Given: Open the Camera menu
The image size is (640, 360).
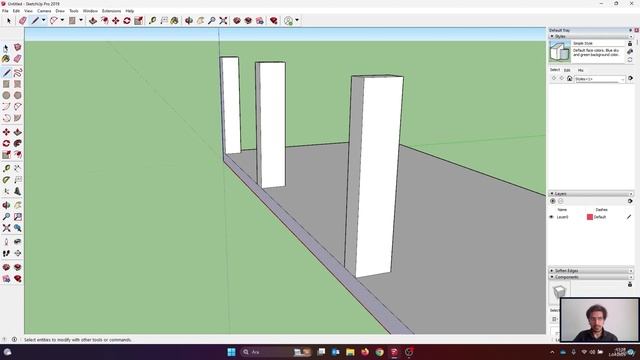Looking at the screenshot, I should tap(44, 11).
